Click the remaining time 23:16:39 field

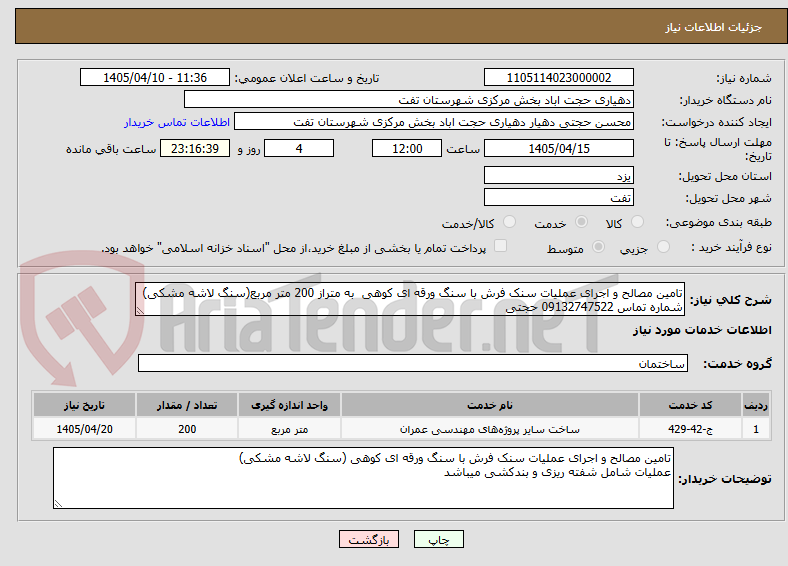coord(195,148)
